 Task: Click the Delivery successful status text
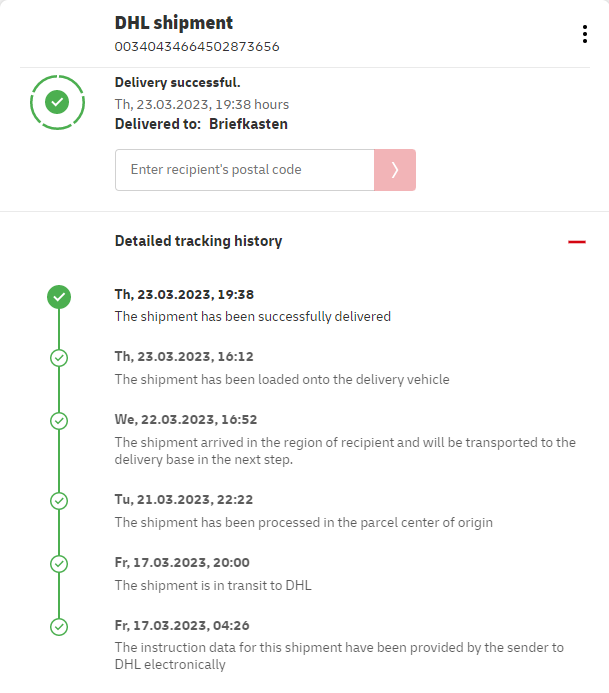coord(178,83)
